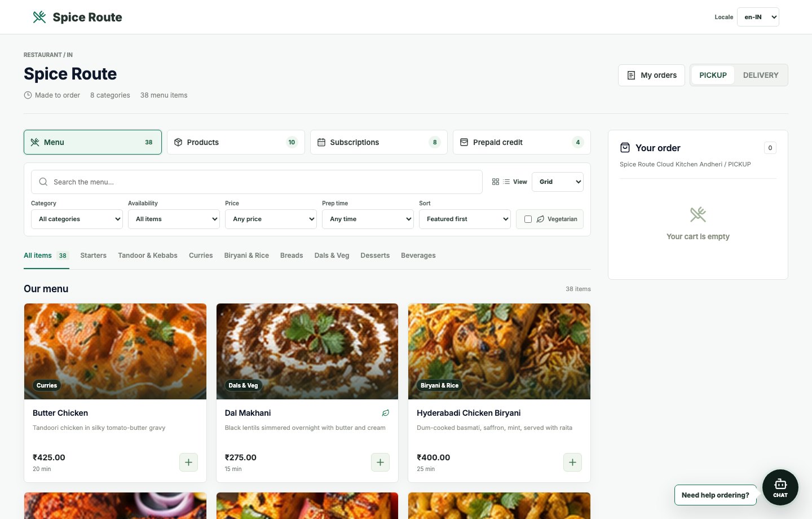This screenshot has height=519, width=812.
Task: Add Butter Chicken to cart
Action: (188, 462)
